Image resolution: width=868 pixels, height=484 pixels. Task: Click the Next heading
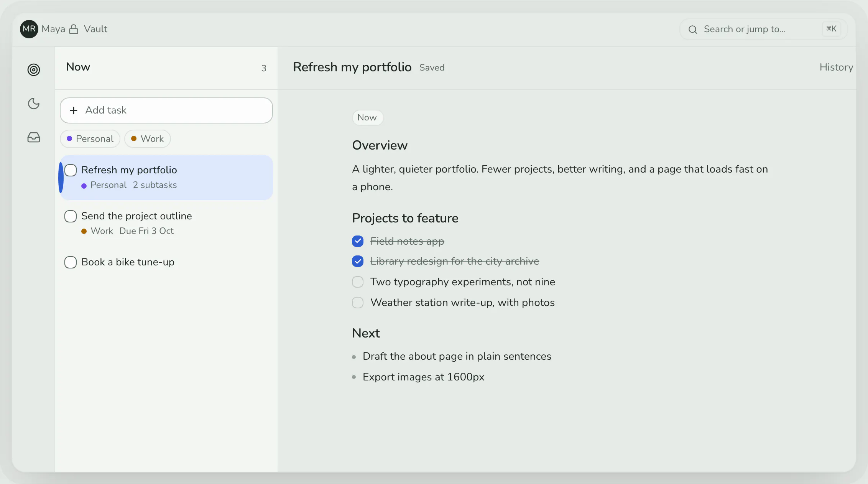366,333
